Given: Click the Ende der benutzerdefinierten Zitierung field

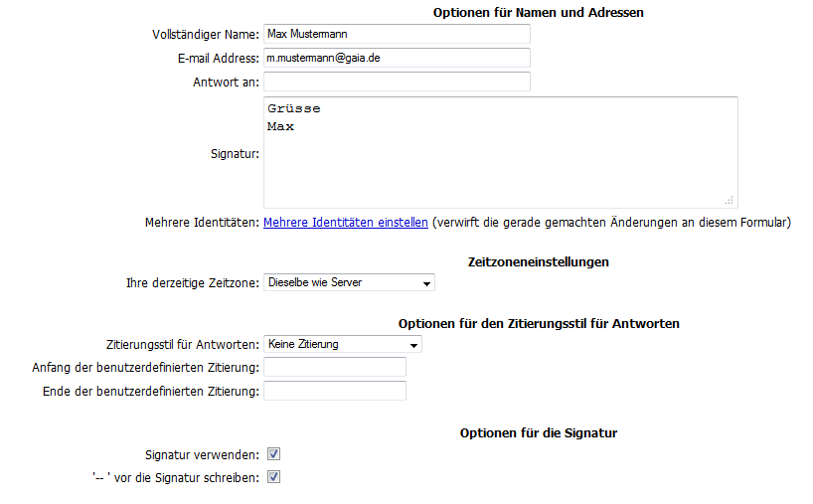Looking at the screenshot, I should tap(335, 391).
